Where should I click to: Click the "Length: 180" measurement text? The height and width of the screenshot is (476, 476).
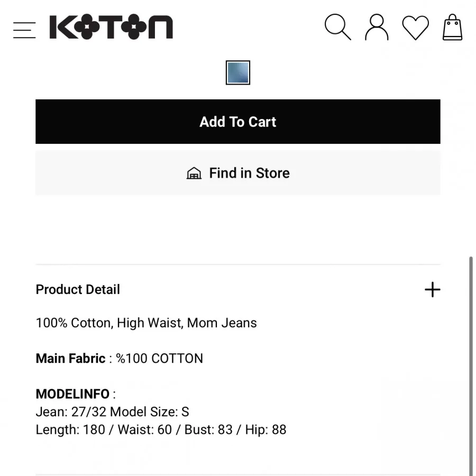point(70,429)
